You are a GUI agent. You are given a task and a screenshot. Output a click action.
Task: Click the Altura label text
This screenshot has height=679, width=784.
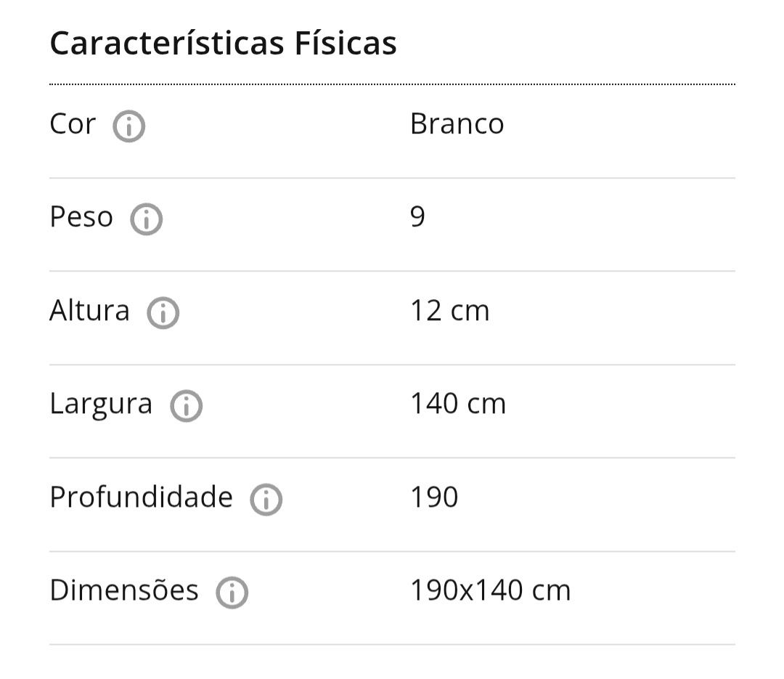click(x=89, y=310)
